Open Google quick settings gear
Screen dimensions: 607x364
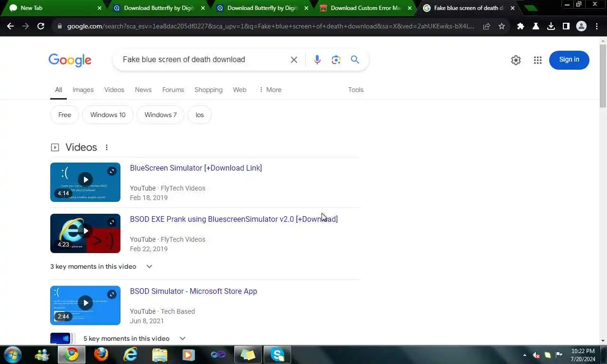pos(516,60)
